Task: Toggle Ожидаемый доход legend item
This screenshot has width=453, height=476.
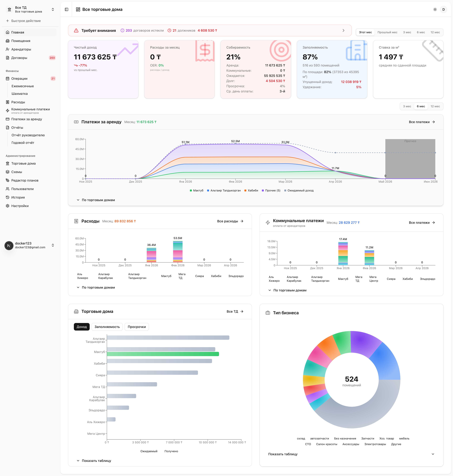Action: 299,191
